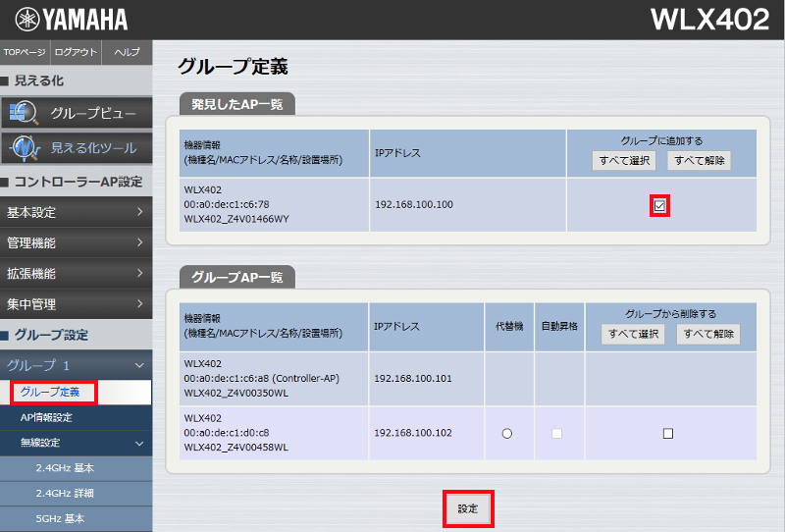Open the ヘルプ tab
The width and height of the screenshot is (785, 532).
(127, 52)
